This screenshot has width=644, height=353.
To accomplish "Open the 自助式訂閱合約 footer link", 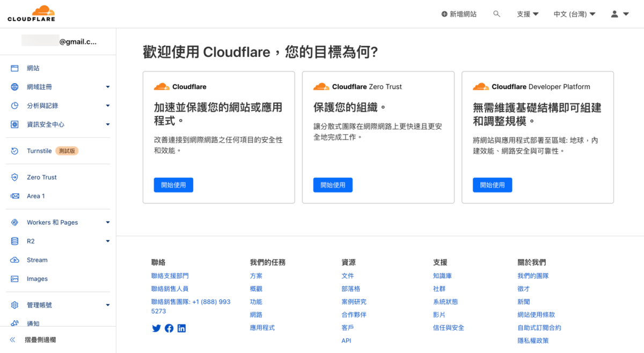I will tap(539, 328).
